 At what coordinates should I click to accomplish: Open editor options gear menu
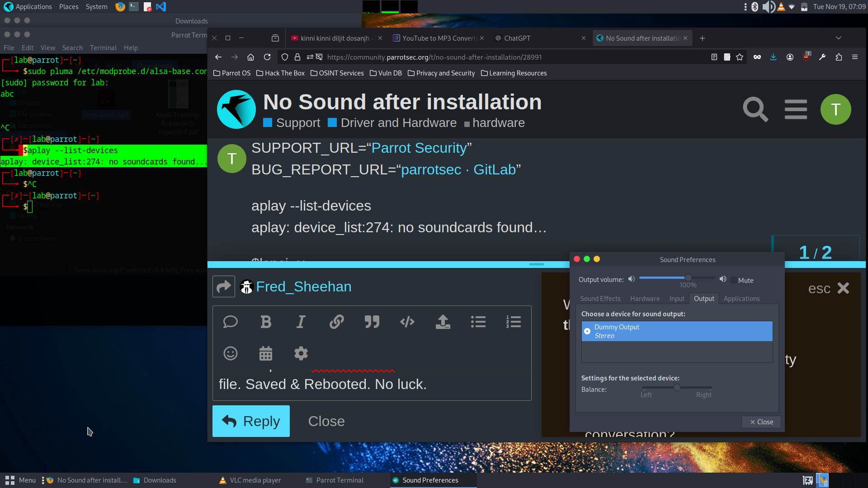301,353
